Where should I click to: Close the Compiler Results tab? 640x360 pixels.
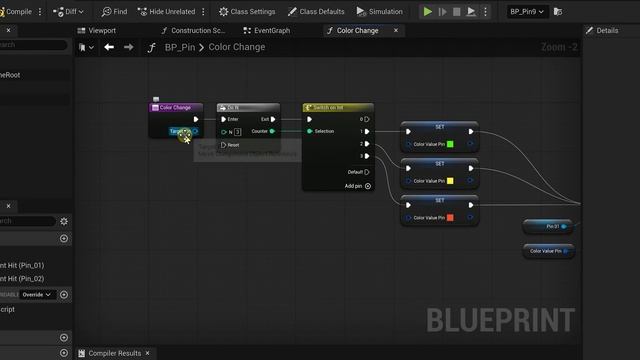147,353
